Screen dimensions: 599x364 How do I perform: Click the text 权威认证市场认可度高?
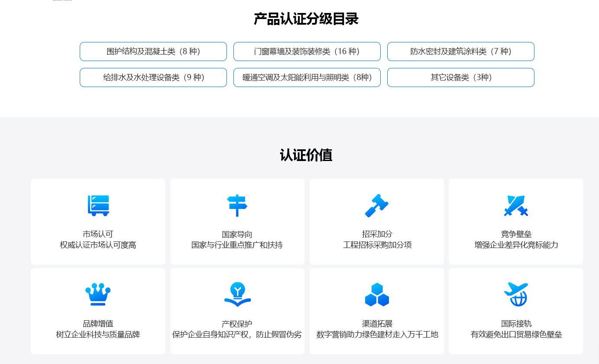pyautogui.click(x=98, y=245)
